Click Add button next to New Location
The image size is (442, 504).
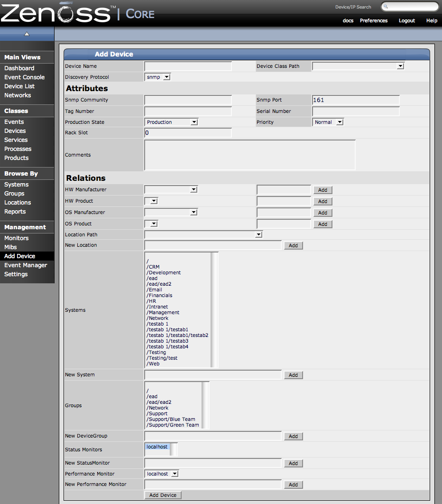click(x=293, y=245)
